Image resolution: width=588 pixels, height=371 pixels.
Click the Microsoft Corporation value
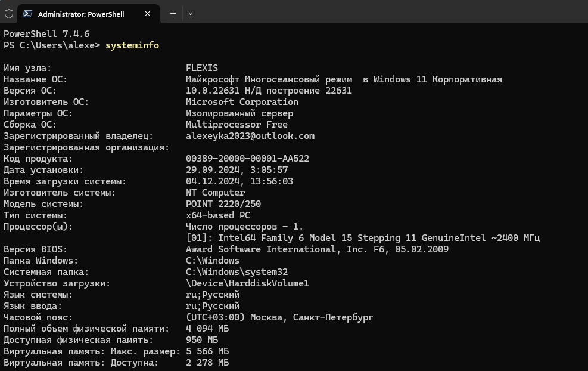pos(242,102)
